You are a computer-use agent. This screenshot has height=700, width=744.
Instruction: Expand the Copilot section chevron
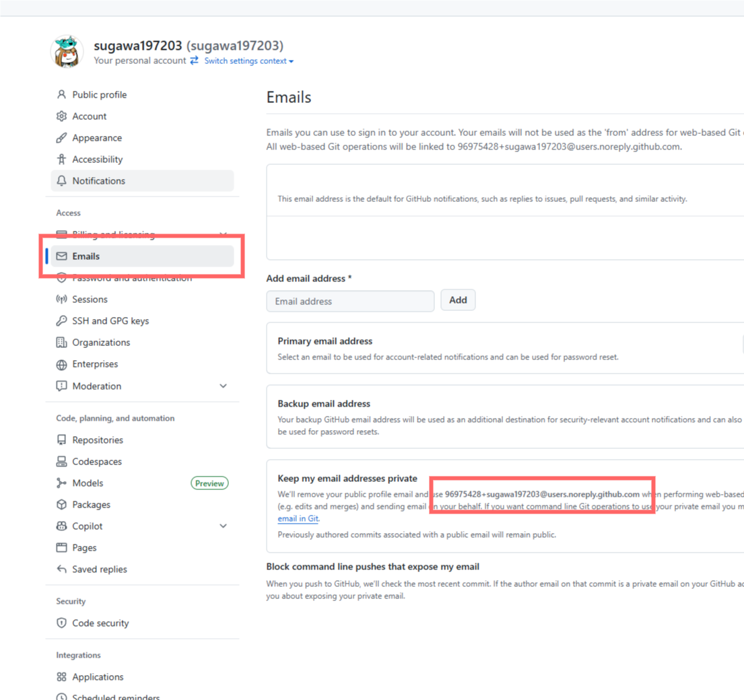pos(224,526)
